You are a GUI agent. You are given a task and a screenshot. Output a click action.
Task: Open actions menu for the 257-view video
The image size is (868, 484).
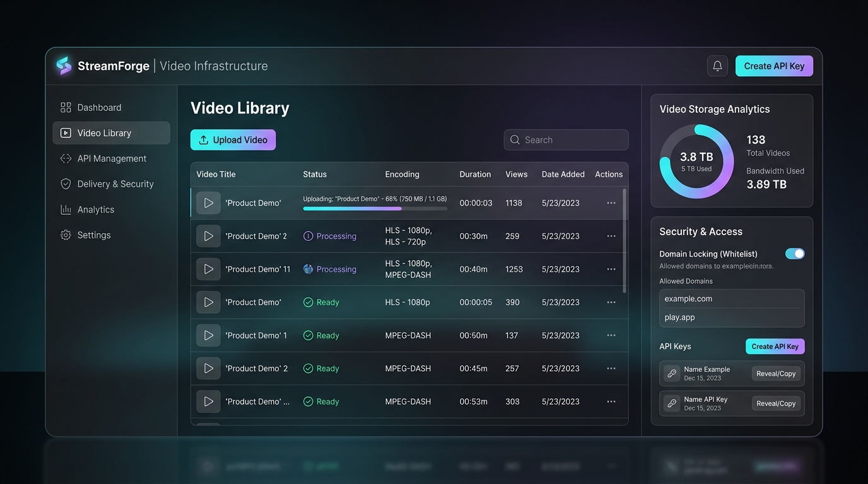611,369
